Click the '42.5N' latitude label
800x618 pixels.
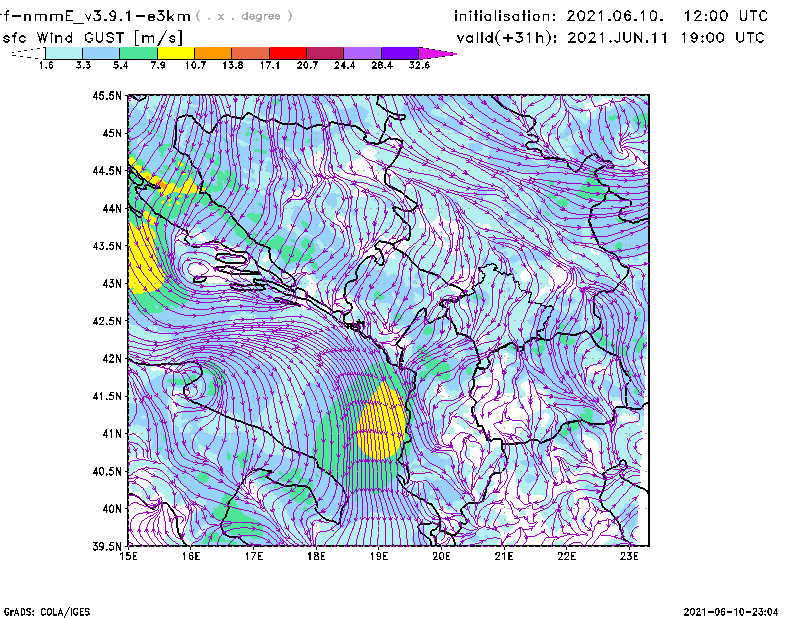click(107, 321)
